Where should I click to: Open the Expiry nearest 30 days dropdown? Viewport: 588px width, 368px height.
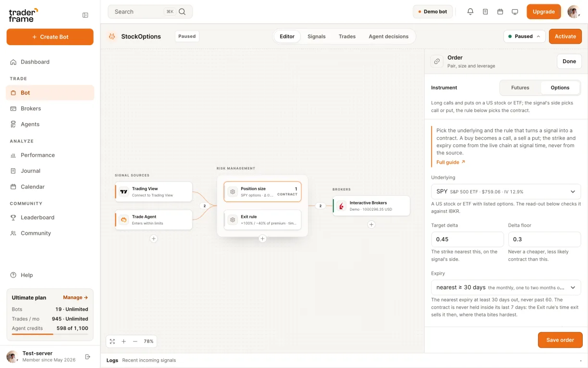click(506, 287)
